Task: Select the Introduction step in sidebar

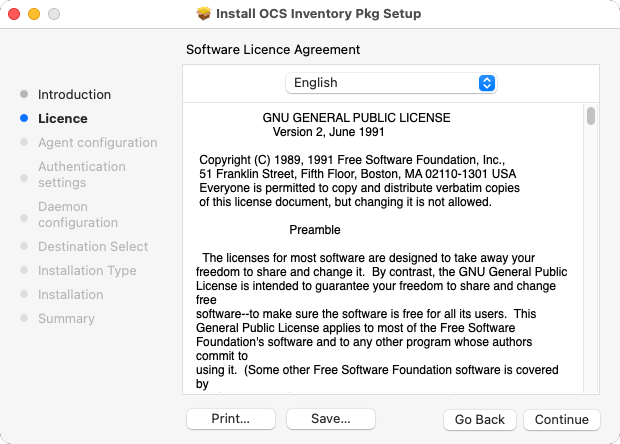Action: 74,94
